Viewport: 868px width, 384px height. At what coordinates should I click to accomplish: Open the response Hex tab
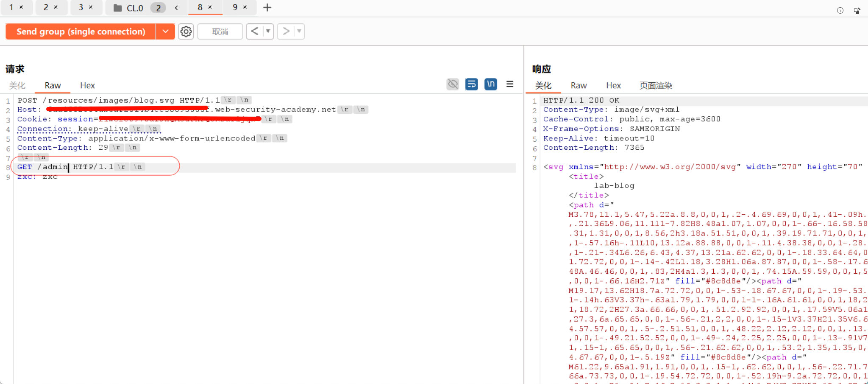pos(613,86)
